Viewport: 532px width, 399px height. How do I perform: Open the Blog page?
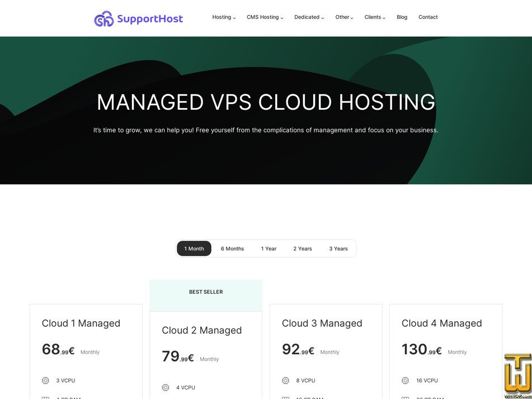[402, 17]
